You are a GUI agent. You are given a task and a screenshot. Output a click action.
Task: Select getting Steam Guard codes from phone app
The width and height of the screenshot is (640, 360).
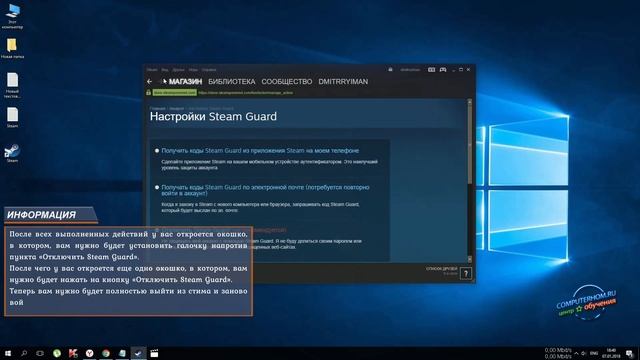click(x=157, y=151)
